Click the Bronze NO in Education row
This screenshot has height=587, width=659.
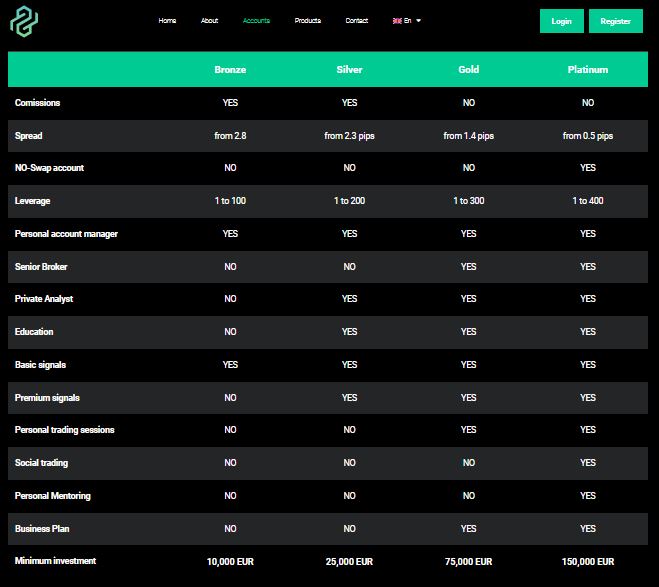(x=230, y=332)
